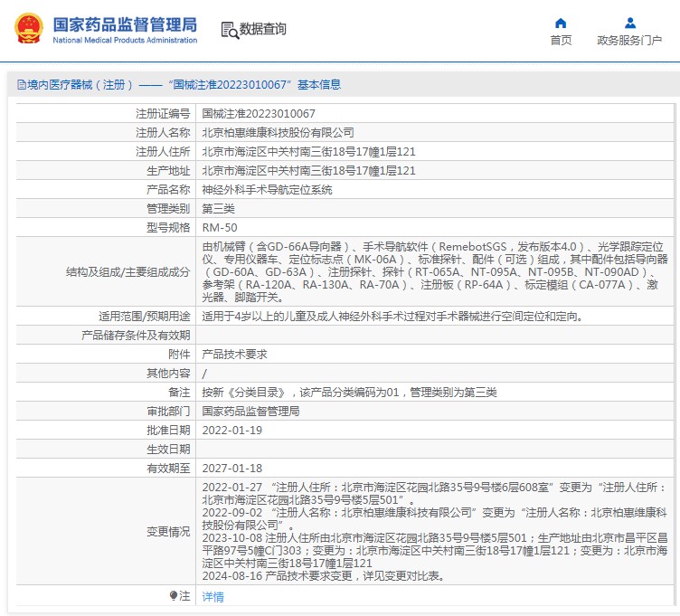Click the 备注 row label

(179, 393)
